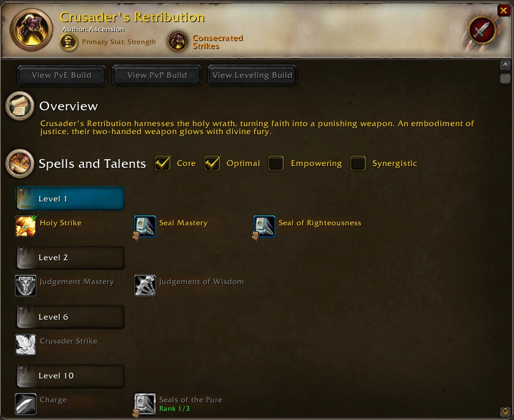Open the View Leveling Build tab
Viewport: 514px width, 420px height.
click(252, 75)
